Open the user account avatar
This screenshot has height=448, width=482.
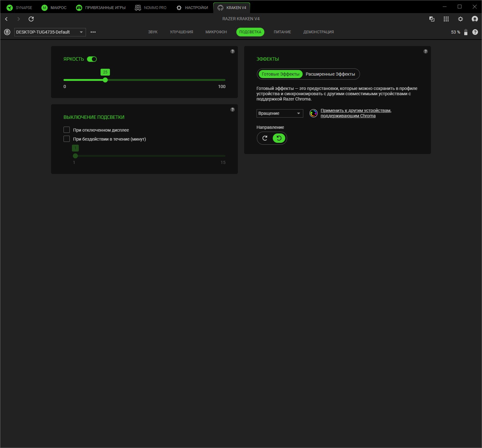(x=475, y=19)
